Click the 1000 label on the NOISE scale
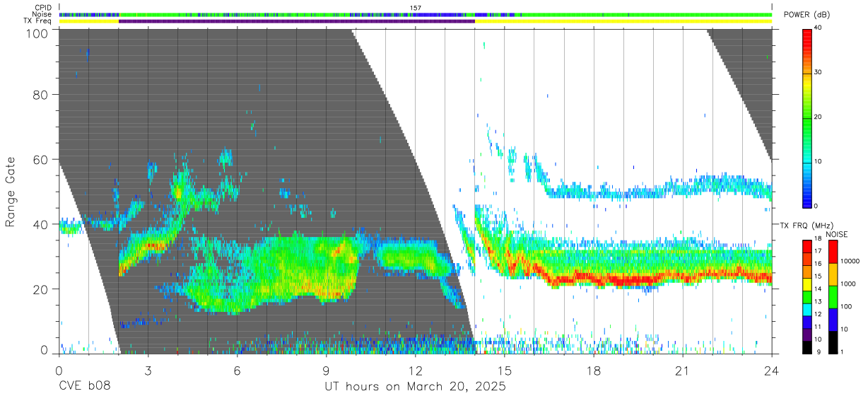 [849, 284]
